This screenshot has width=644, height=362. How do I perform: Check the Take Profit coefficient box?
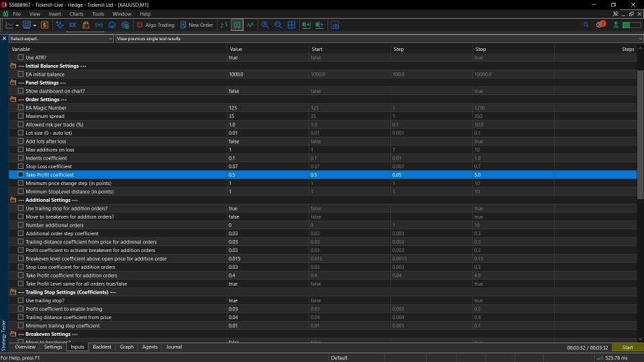[x=21, y=175]
